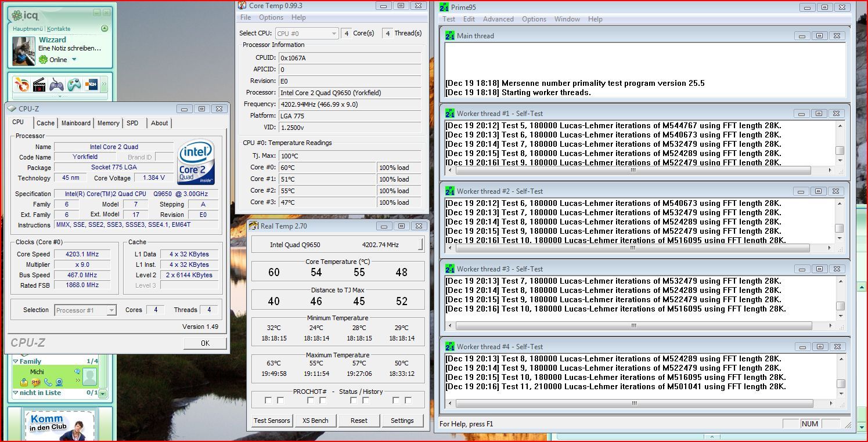Open a chat message bubble for Michi
This screenshot has width=868, height=442.
click(x=77, y=371)
